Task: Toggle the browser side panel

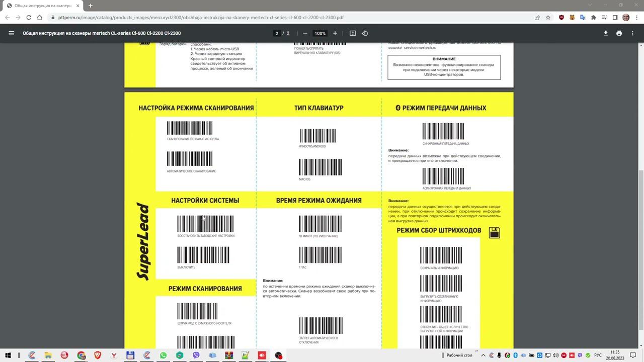Action: point(615,17)
